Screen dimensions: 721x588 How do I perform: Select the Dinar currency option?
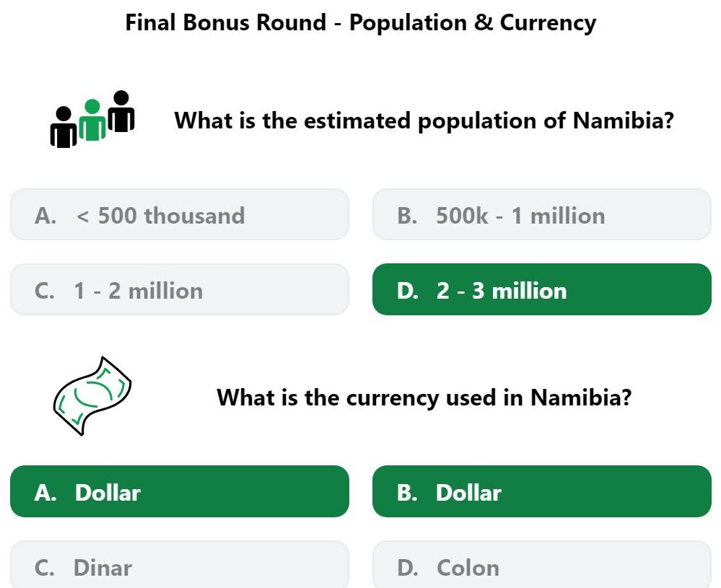180,566
